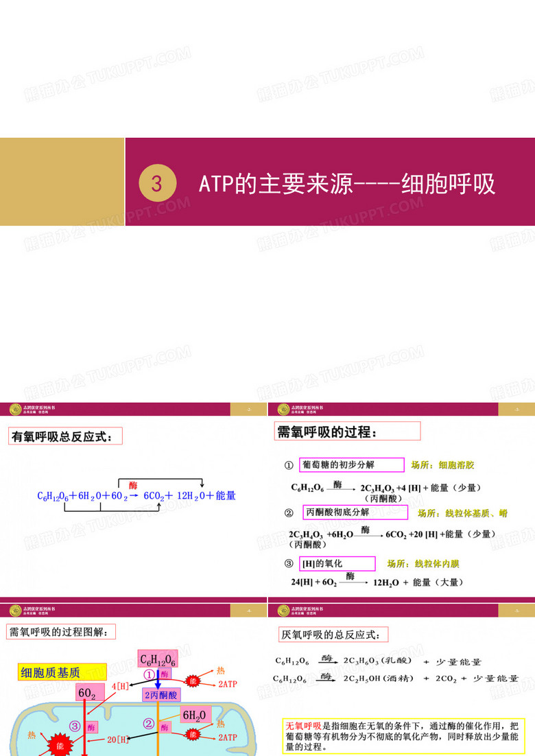The image size is (535, 756).
Task: Click the '葡萄糖的初步分解' step box
Action: [x=351, y=465]
